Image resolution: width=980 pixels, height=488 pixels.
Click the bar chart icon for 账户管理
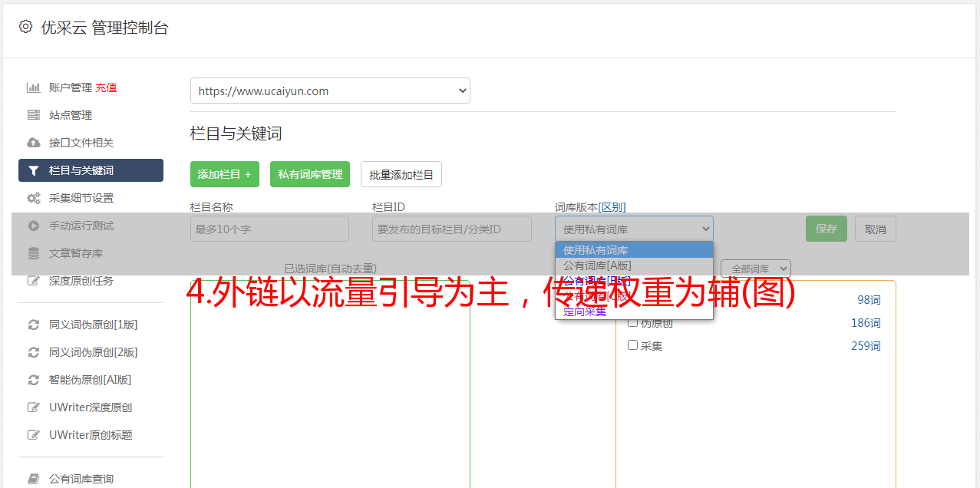[x=33, y=87]
